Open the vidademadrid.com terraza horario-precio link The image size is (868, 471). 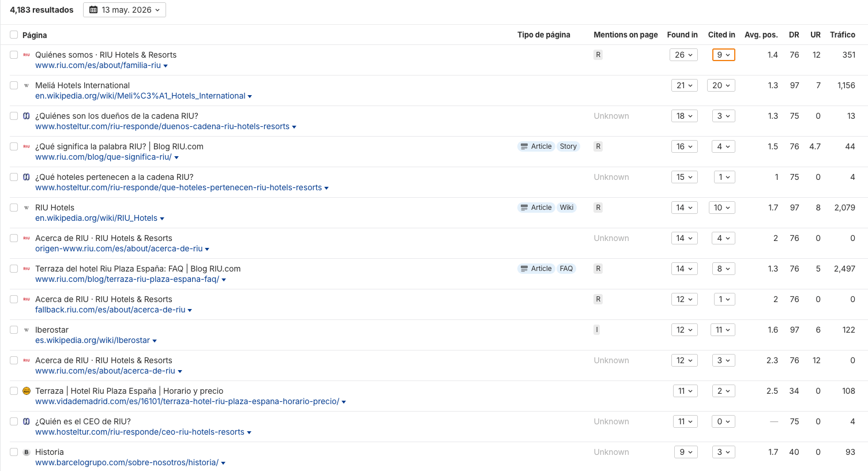tap(187, 401)
